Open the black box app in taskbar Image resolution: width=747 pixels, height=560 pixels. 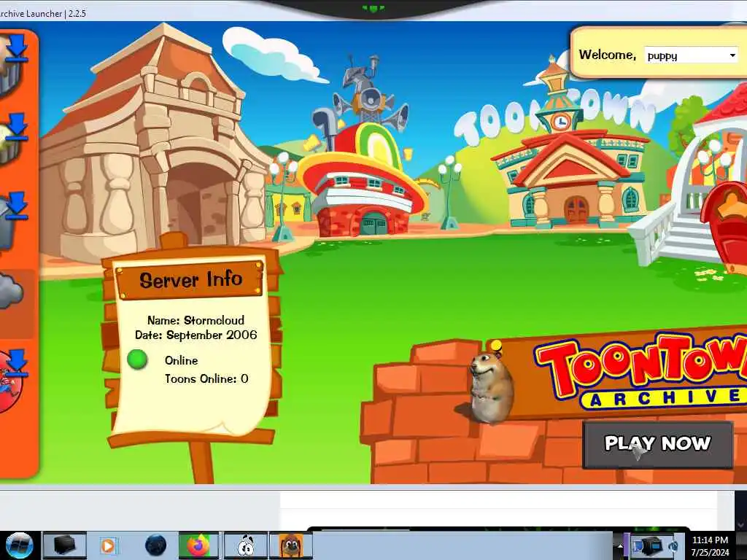coord(64,545)
